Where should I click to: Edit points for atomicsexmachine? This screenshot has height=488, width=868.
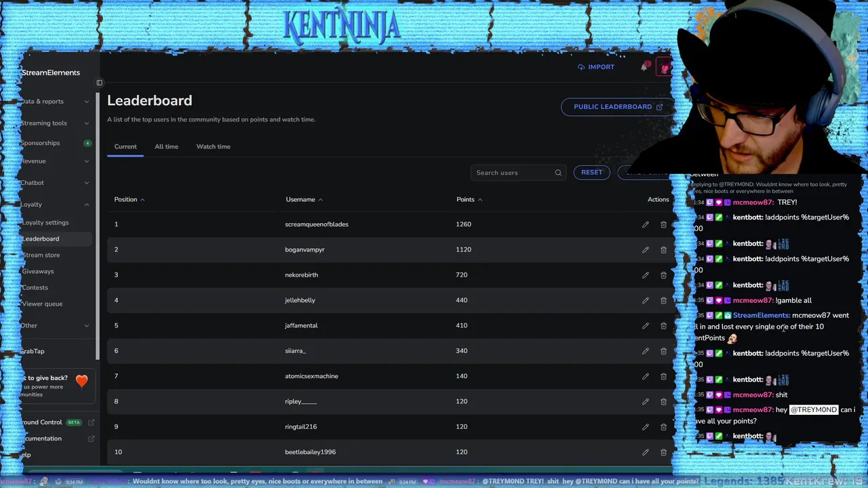point(646,376)
